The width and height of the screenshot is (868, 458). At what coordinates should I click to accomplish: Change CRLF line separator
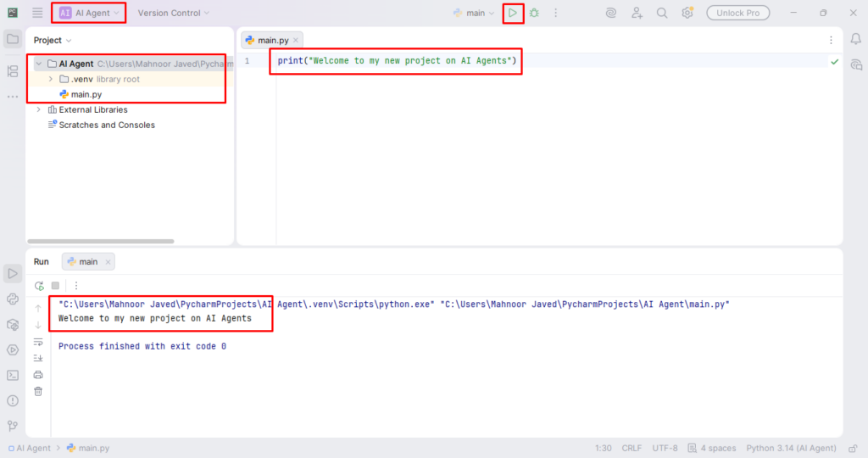coord(632,448)
